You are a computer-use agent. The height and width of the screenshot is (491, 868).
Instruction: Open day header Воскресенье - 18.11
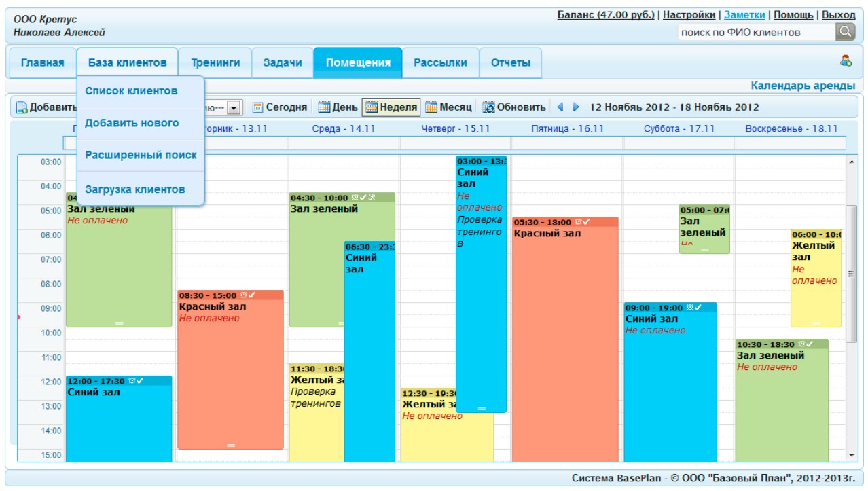791,128
